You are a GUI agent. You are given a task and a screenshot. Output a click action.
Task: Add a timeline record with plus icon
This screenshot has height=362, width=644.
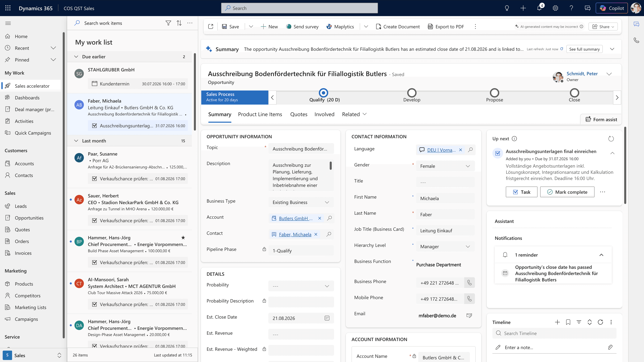pyautogui.click(x=557, y=322)
